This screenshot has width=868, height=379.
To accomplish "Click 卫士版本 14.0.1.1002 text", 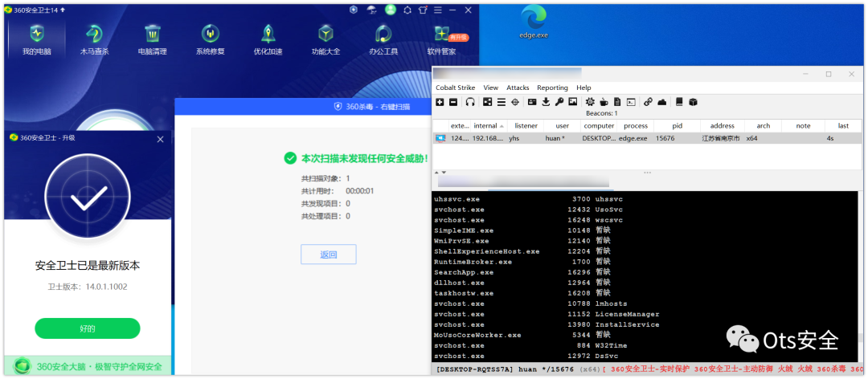I will coord(88,287).
